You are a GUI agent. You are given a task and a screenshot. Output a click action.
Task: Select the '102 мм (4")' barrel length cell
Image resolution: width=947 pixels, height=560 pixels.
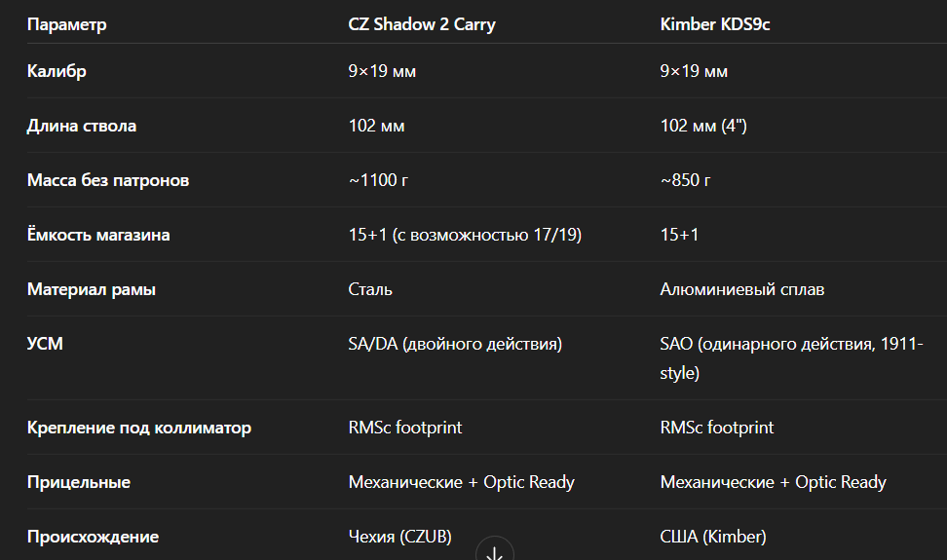(703, 126)
